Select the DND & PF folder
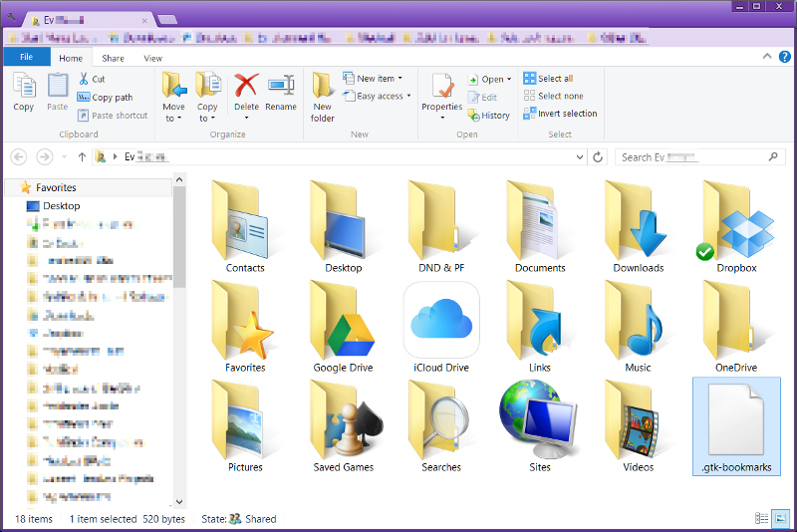797x532 pixels. pos(441,227)
